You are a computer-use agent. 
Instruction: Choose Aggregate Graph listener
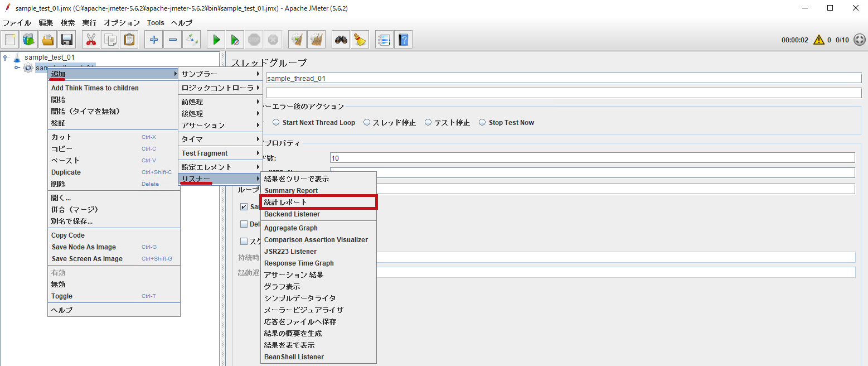[x=319, y=228]
